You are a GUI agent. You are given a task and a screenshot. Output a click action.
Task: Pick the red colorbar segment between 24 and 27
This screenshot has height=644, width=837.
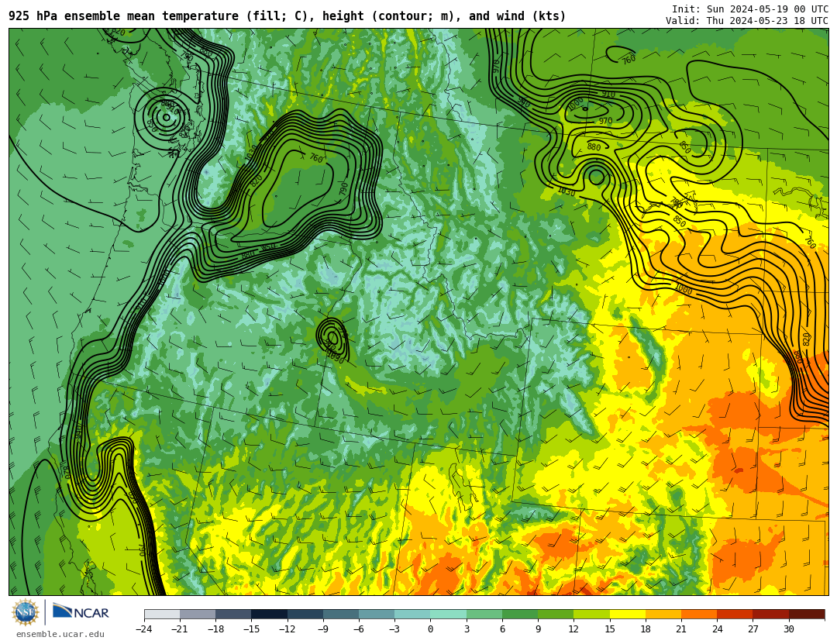tap(735, 614)
